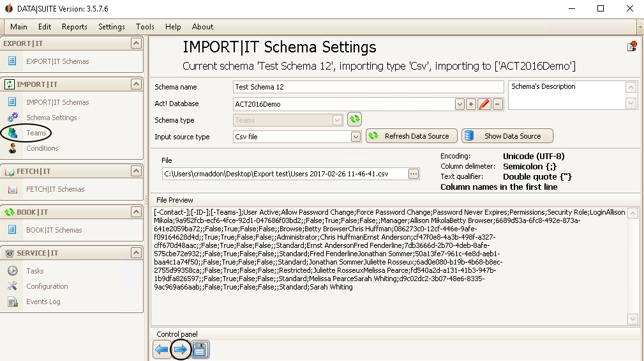The image size is (644, 361).
Task: Browse for CSV file with ellipsis button
Action: click(x=413, y=174)
